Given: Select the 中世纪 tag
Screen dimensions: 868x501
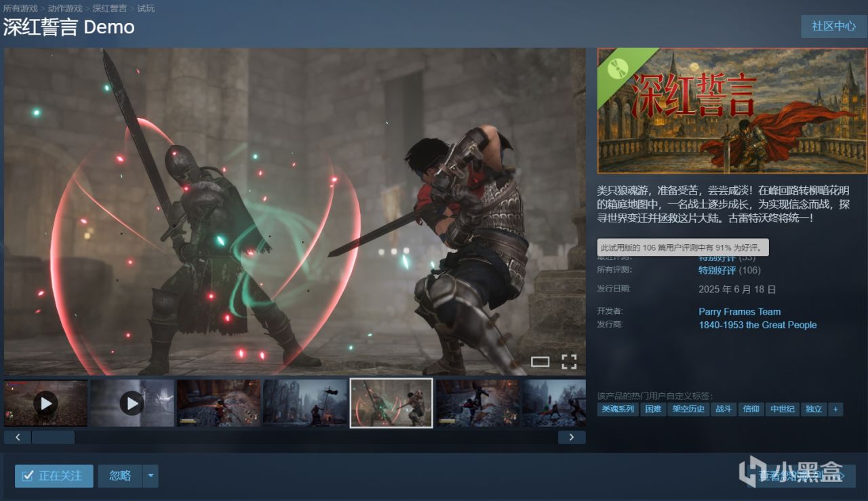Looking at the screenshot, I should click(783, 409).
